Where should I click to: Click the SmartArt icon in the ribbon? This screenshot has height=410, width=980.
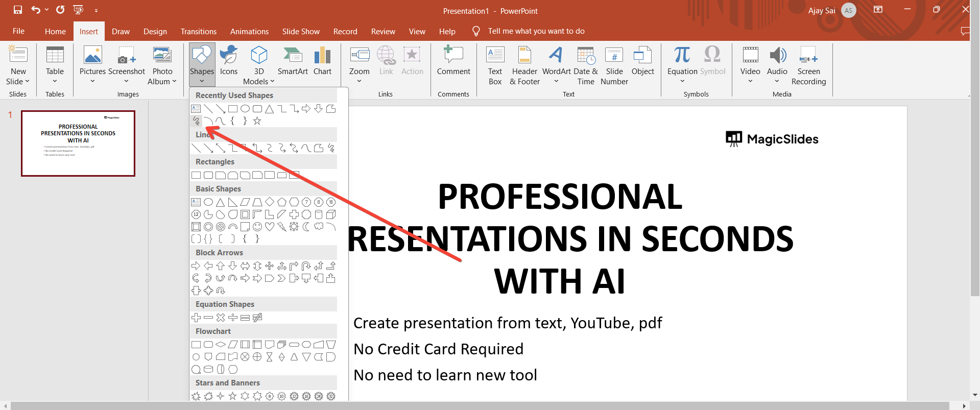point(293,61)
